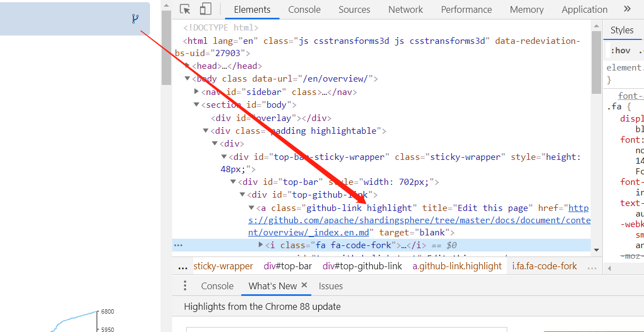Click the scrollbar down arrow in Elements
Image resolution: width=644 pixels, height=332 pixels.
pos(596,249)
